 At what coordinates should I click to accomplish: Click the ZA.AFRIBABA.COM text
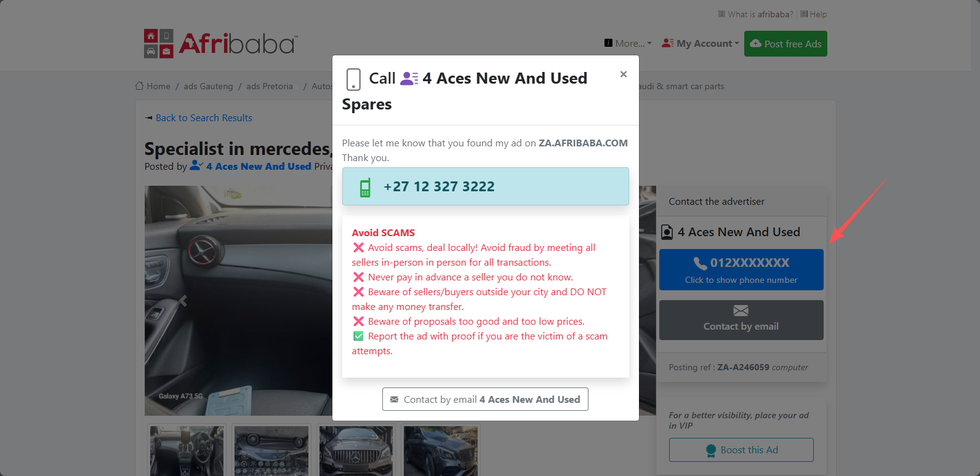tap(583, 143)
